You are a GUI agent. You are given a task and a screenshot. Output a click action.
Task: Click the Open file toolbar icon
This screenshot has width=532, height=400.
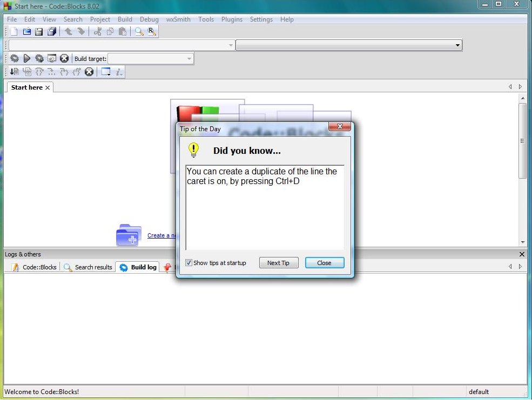pos(26,31)
